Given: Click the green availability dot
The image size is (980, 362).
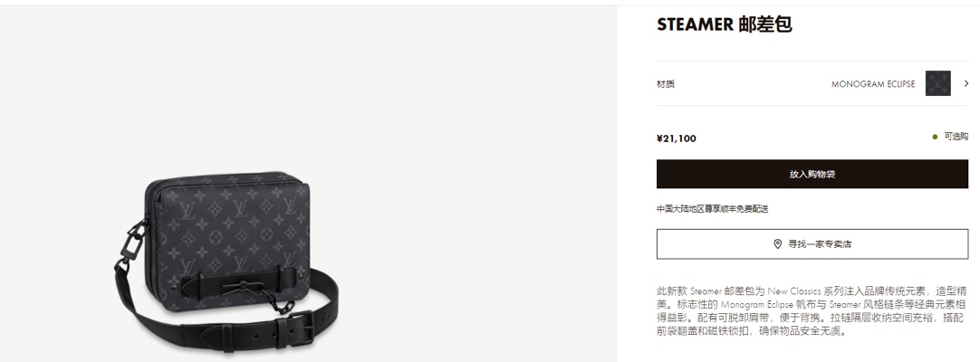Looking at the screenshot, I should [935, 137].
